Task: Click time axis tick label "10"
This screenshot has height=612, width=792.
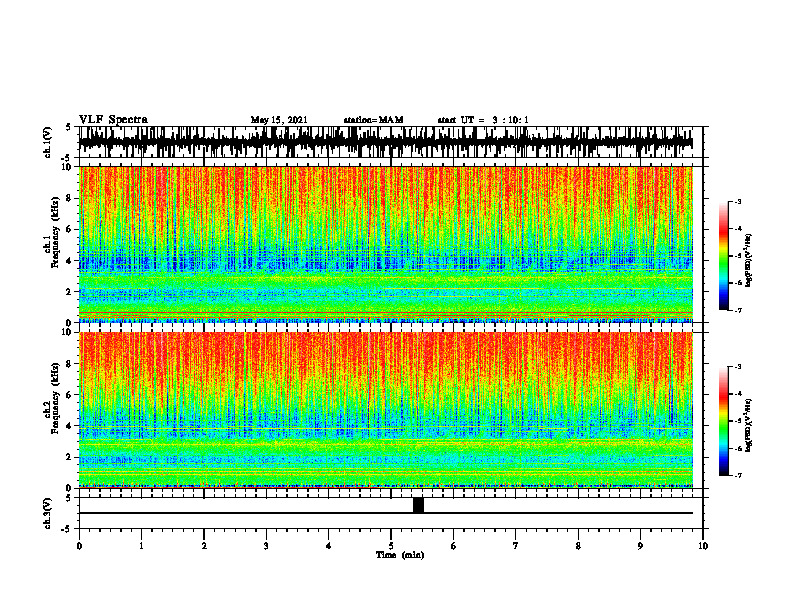Action: [x=703, y=546]
